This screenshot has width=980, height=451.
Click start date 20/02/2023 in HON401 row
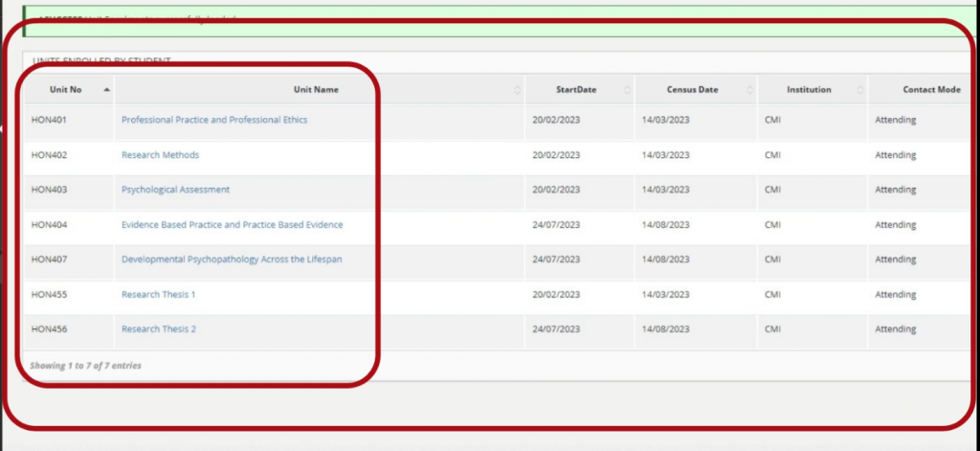[x=556, y=120]
